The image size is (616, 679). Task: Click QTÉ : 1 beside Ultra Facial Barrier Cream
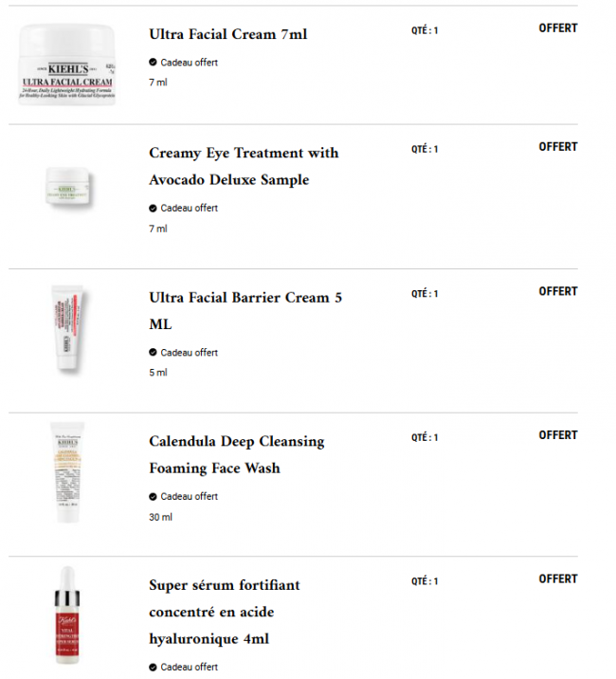tap(425, 294)
